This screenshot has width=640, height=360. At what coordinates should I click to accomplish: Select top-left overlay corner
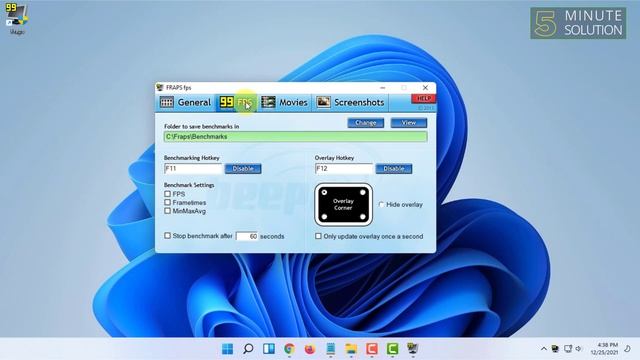click(324, 192)
